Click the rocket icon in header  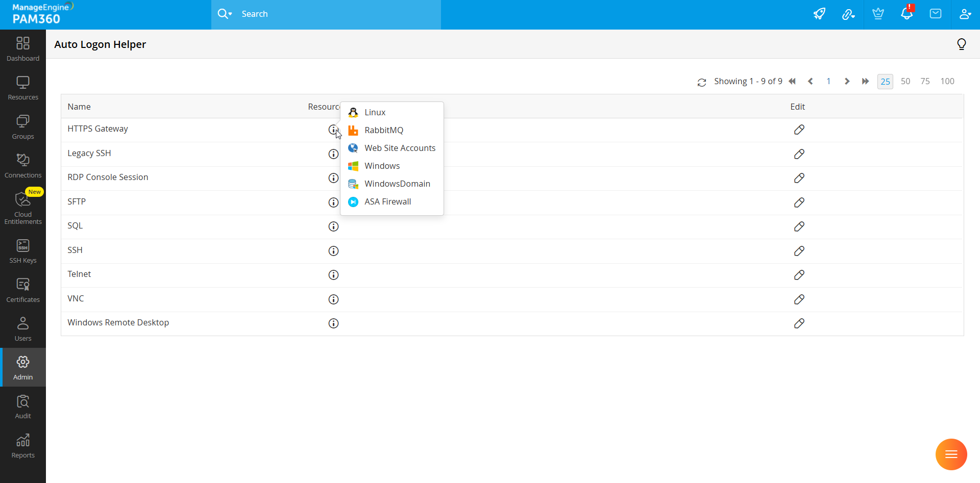819,14
